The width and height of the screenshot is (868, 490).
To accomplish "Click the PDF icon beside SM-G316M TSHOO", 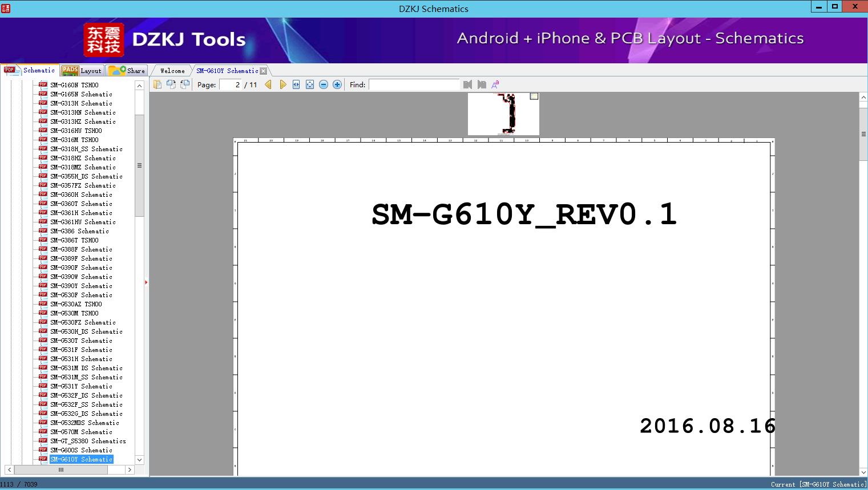I will click(43, 139).
